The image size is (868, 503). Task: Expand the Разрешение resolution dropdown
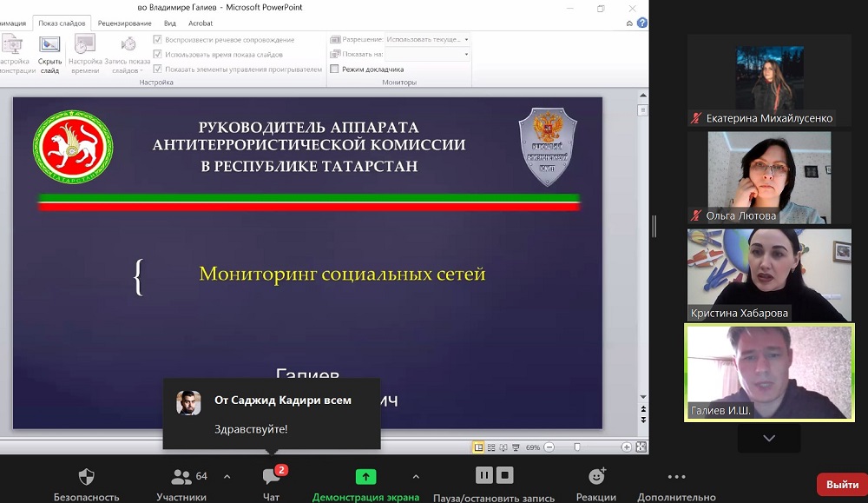[x=466, y=39]
